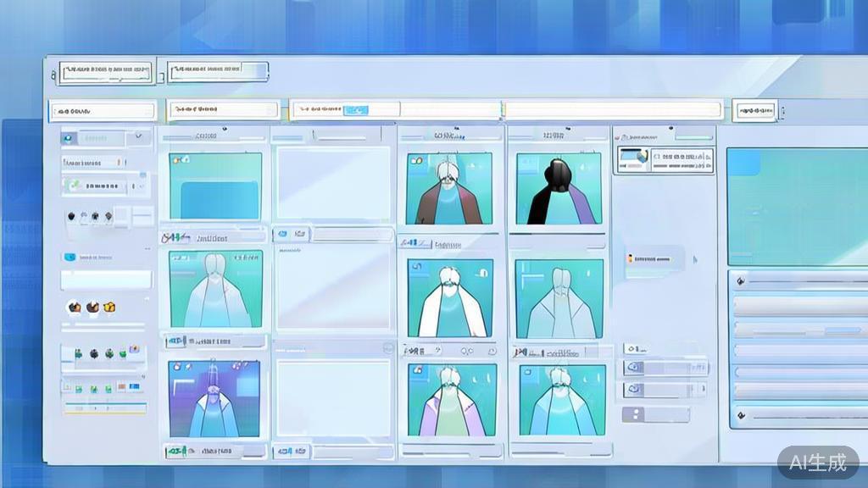This screenshot has width=868, height=488.
Task: Click the orange hairpiece icon in the swatch row
Action: (109, 308)
